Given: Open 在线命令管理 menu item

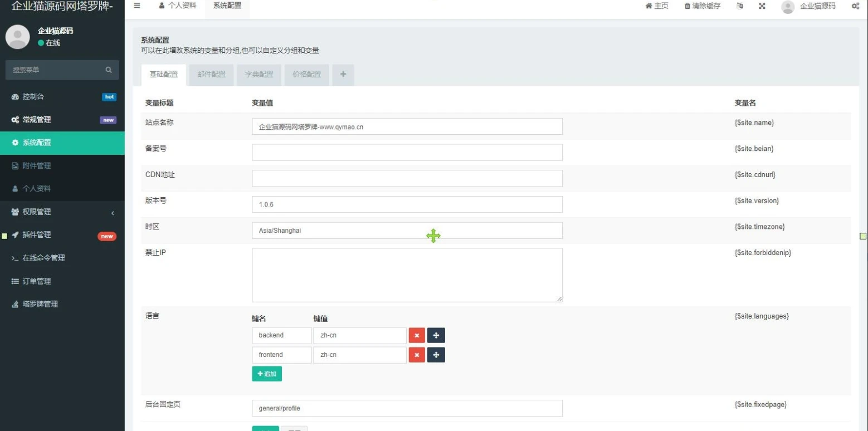Looking at the screenshot, I should 62,258.
